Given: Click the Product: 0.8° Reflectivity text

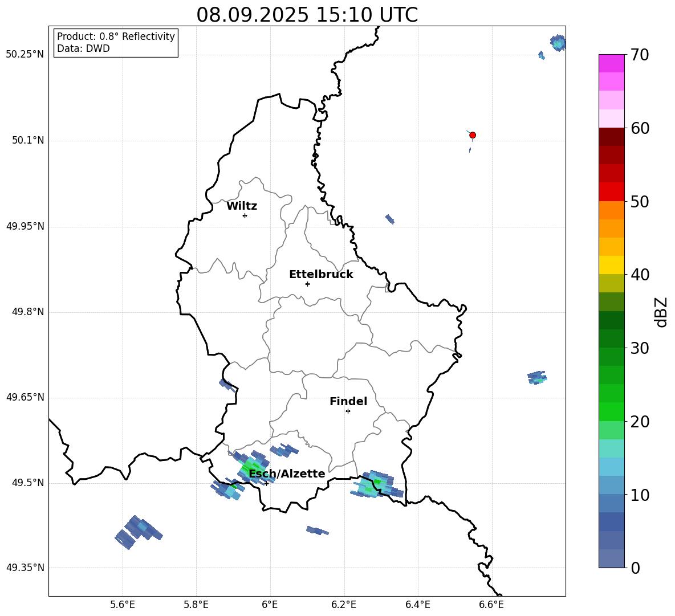Looking at the screenshot, I should point(116,36).
